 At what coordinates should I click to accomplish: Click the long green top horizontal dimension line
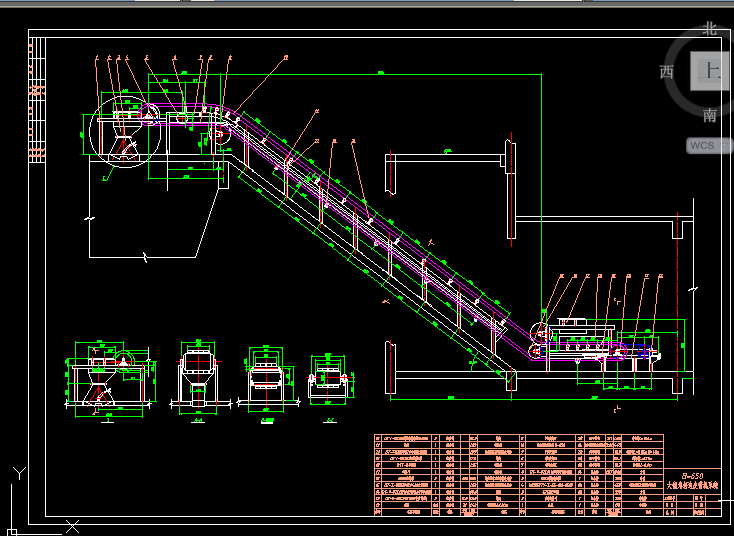point(345,74)
